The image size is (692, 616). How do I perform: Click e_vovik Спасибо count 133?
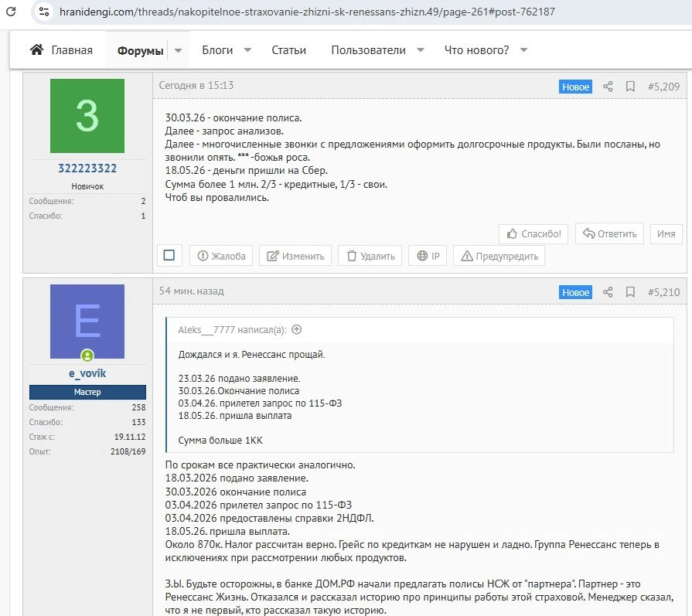pyautogui.click(x=138, y=422)
